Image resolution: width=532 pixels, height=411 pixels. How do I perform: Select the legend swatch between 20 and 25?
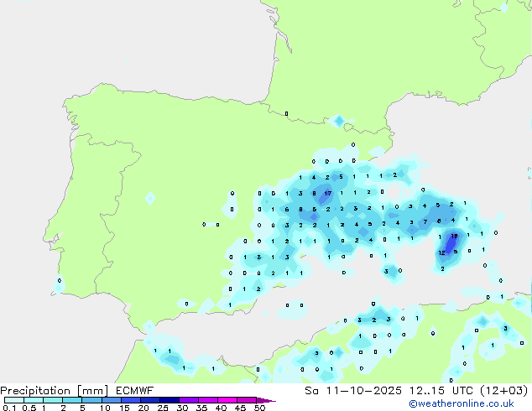[150, 400]
